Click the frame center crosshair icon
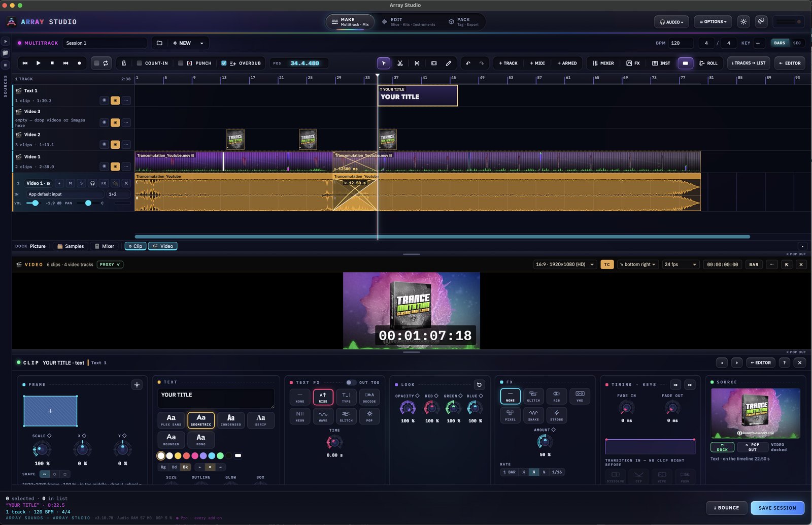The image size is (812, 525). click(137, 384)
